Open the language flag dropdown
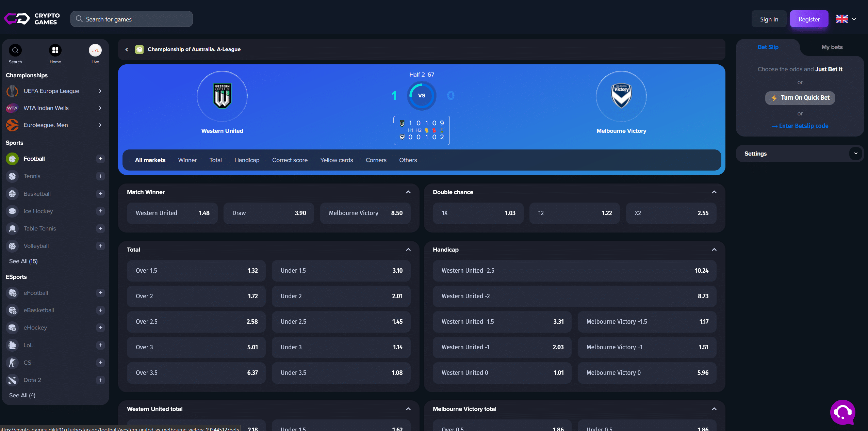 (846, 19)
